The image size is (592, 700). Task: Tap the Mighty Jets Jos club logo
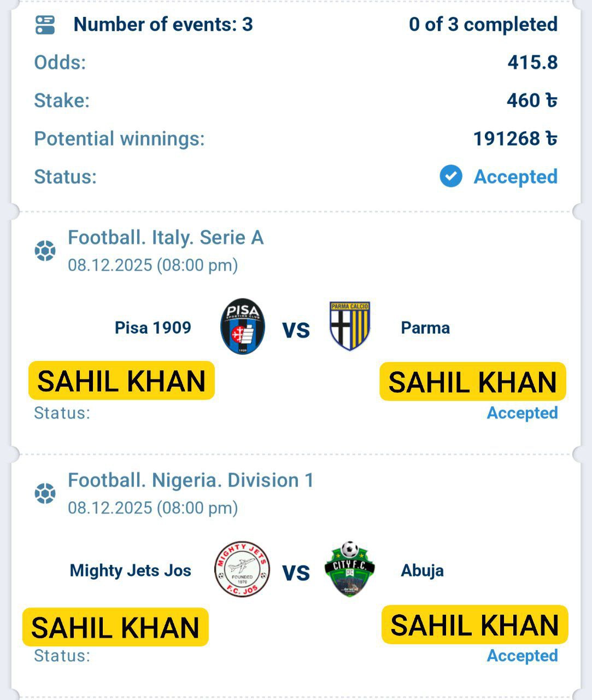[242, 569]
